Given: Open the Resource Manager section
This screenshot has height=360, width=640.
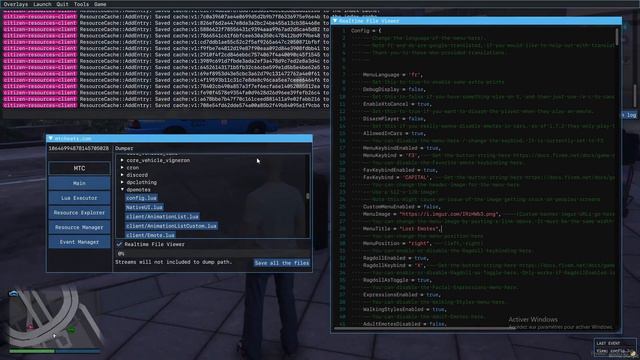Looking at the screenshot, I should pos(79,227).
